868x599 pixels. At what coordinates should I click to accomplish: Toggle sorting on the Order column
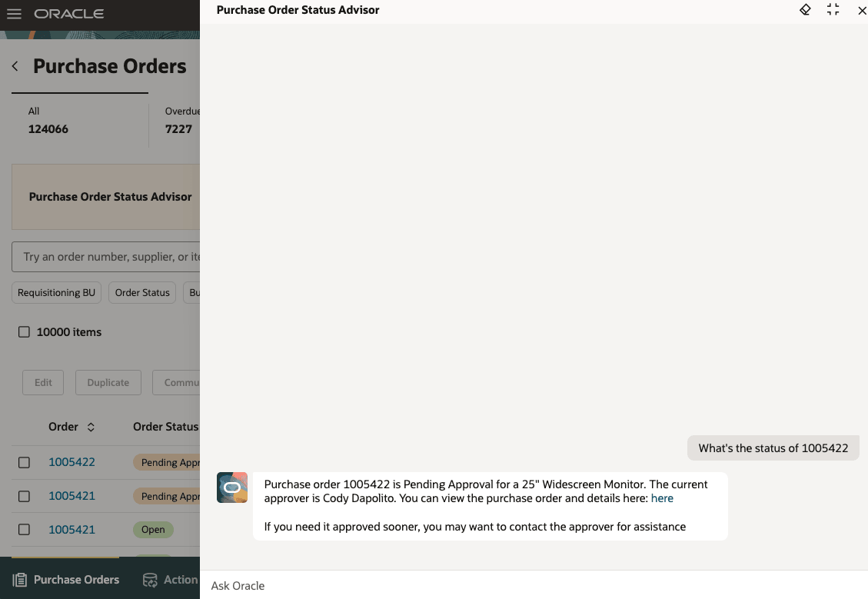coord(90,427)
